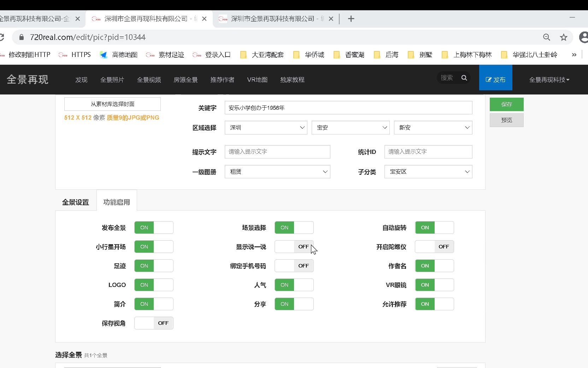Open the 推荐作者 navigation item
This screenshot has width=588, height=368.
pyautogui.click(x=222, y=80)
